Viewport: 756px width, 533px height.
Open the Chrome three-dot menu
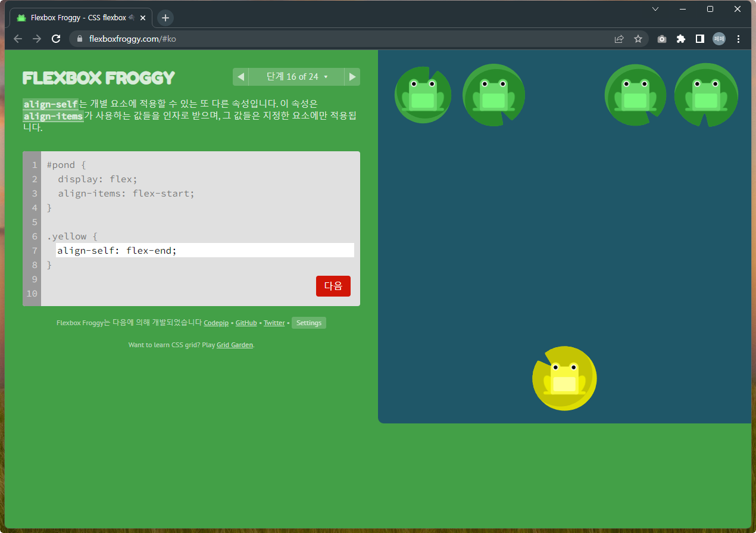739,39
